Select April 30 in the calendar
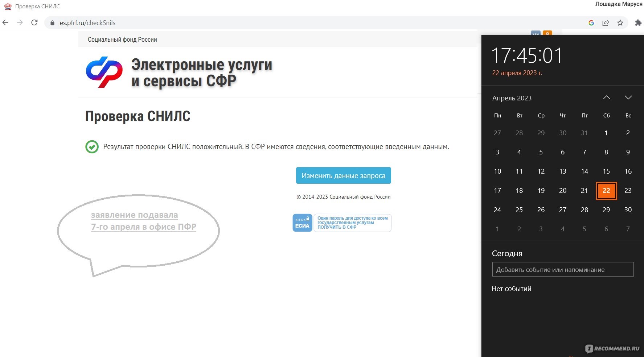Screen dimensions: 644x357 point(628,210)
